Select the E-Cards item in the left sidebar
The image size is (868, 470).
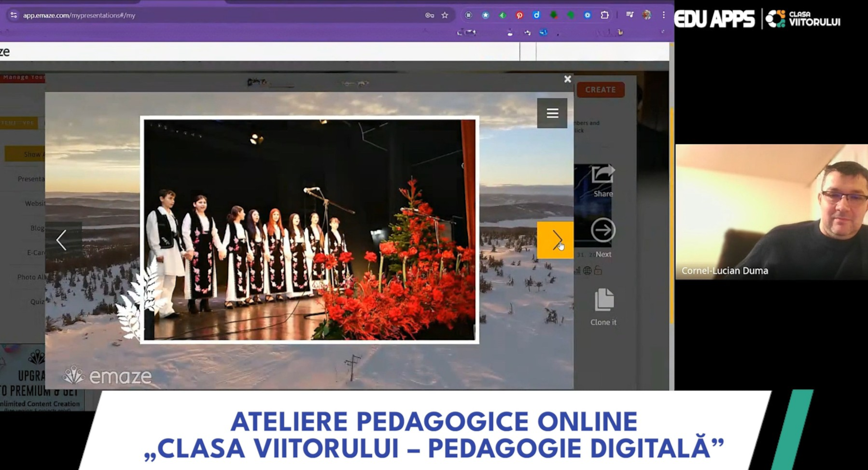36,252
